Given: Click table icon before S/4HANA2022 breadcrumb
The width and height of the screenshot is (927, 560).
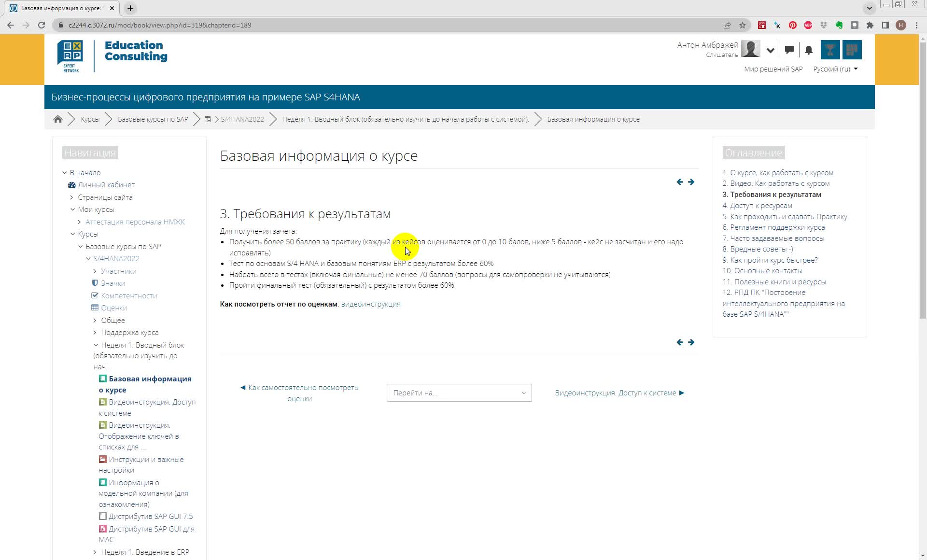Looking at the screenshot, I should click(x=208, y=119).
